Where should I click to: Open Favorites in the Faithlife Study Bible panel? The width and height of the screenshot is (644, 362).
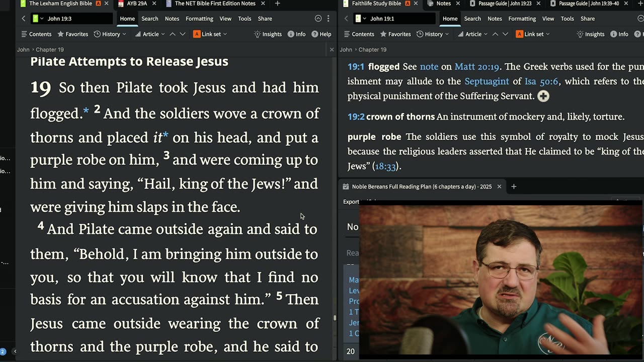pyautogui.click(x=395, y=34)
